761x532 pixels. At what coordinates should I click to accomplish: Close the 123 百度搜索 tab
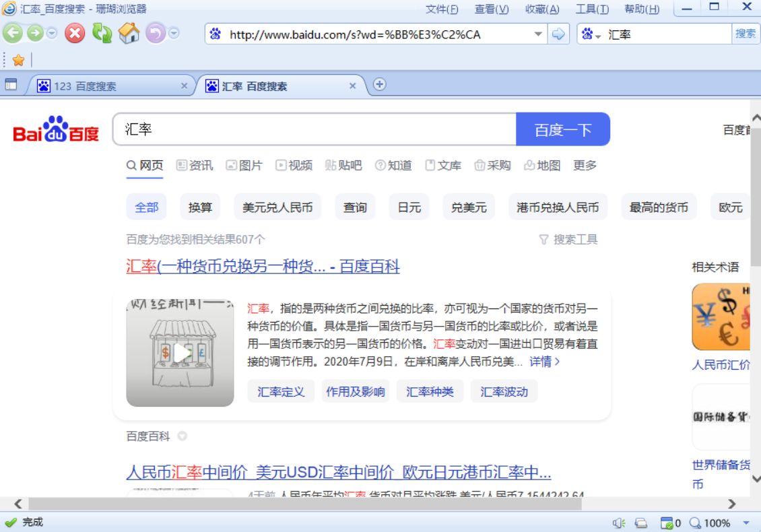[x=184, y=86]
